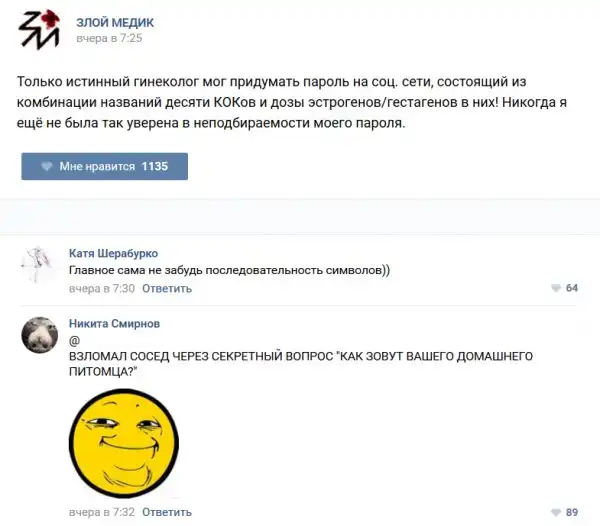Open comment timestamp вчера в 7:32

coord(102,512)
